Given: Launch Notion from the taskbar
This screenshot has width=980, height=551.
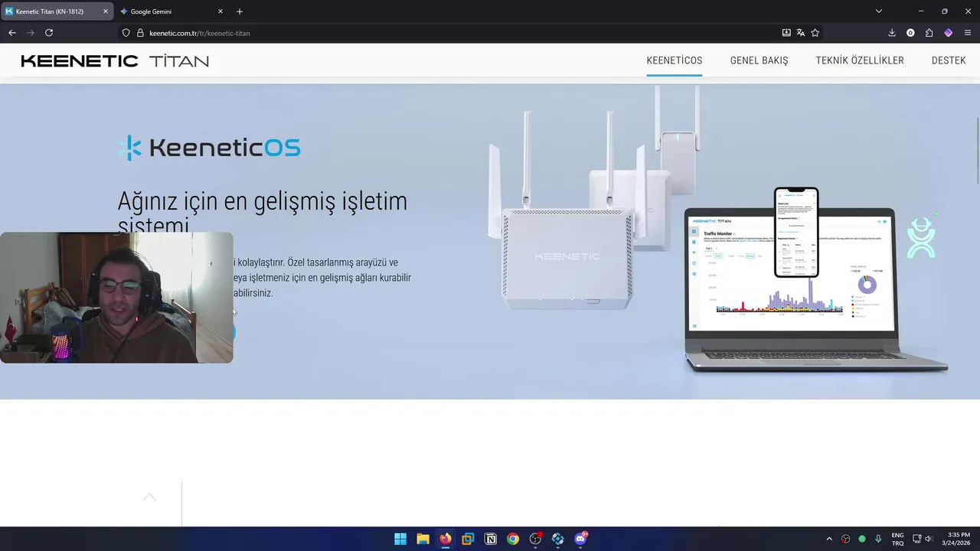Looking at the screenshot, I should [x=490, y=539].
